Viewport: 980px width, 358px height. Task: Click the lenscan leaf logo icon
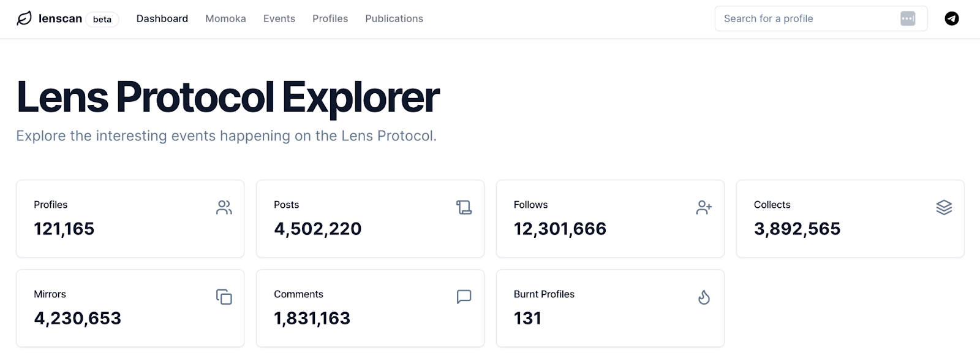tap(24, 18)
